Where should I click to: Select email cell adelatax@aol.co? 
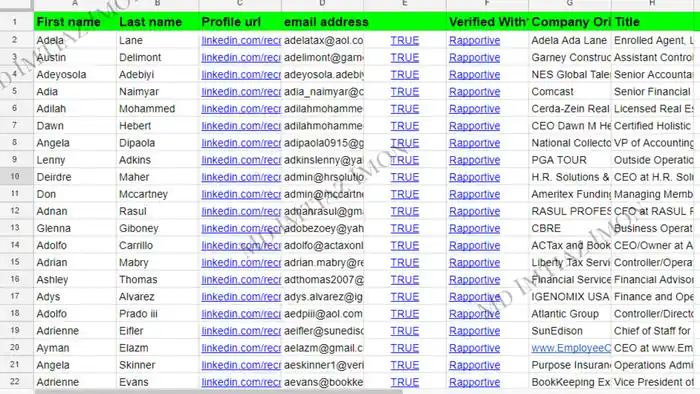pos(323,40)
